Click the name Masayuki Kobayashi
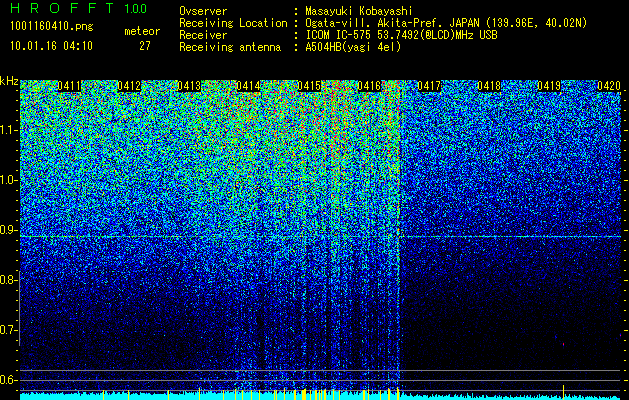 [x=359, y=11]
